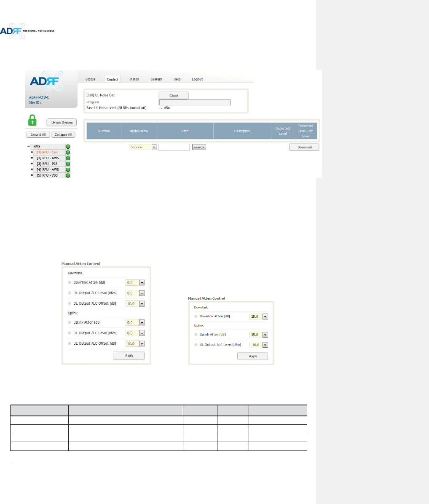
Task: Select [2] RFU - AWS tree item
Action: coord(48,158)
